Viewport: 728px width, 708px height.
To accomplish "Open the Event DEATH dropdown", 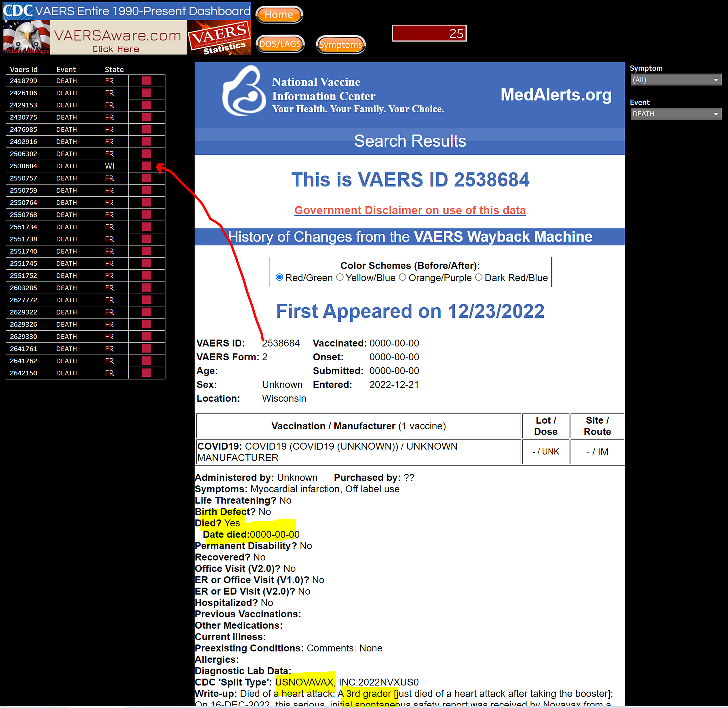I will tap(676, 114).
